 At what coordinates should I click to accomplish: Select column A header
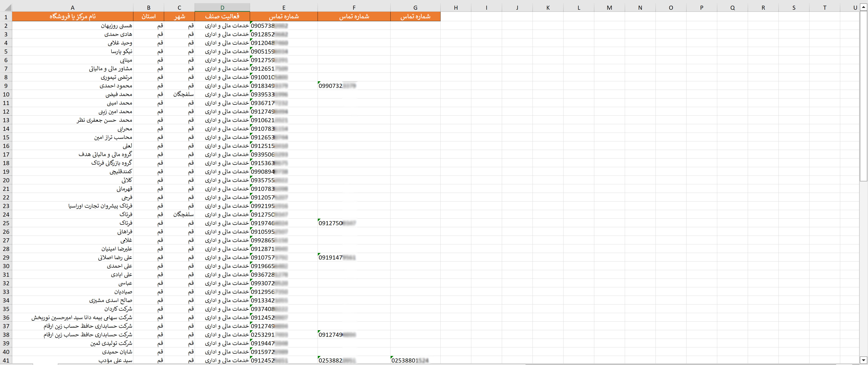point(72,7)
